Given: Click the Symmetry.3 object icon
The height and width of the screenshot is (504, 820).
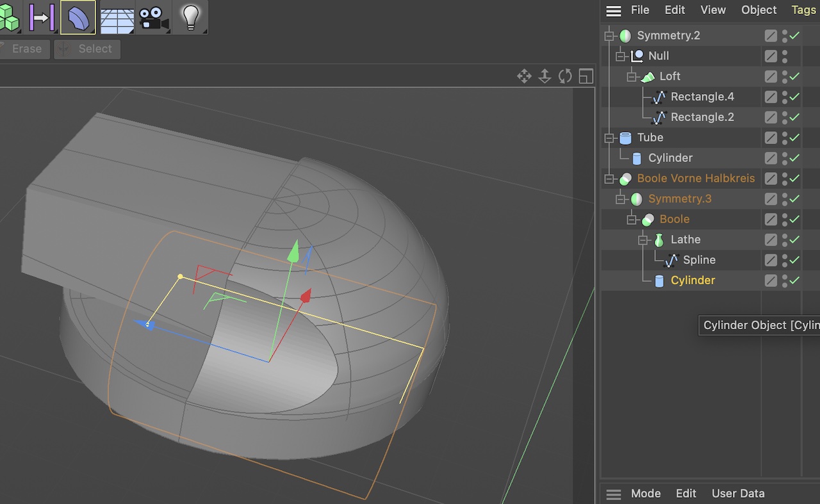Looking at the screenshot, I should [636, 199].
